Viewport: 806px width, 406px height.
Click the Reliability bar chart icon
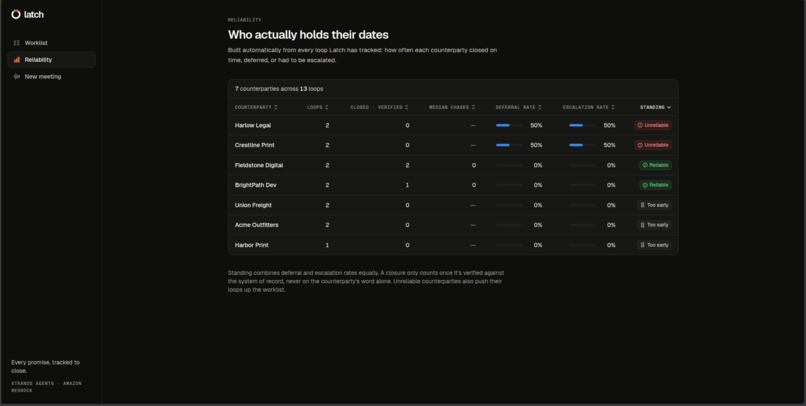[x=16, y=60]
